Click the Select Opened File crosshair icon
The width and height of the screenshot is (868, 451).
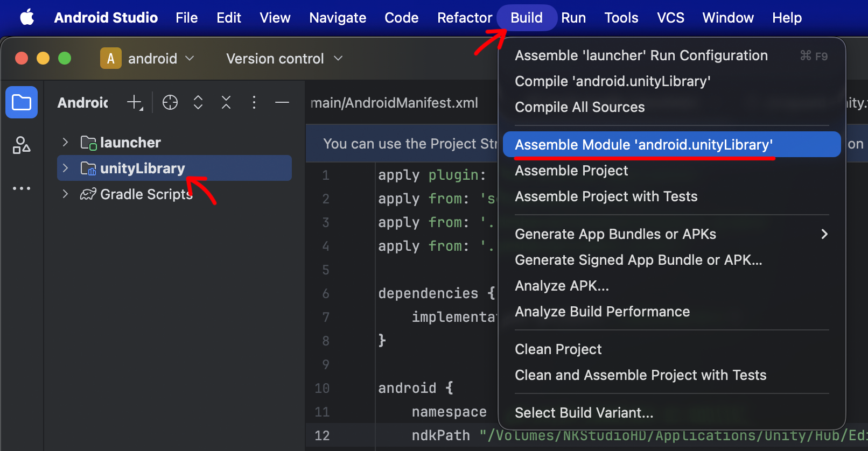click(x=170, y=102)
